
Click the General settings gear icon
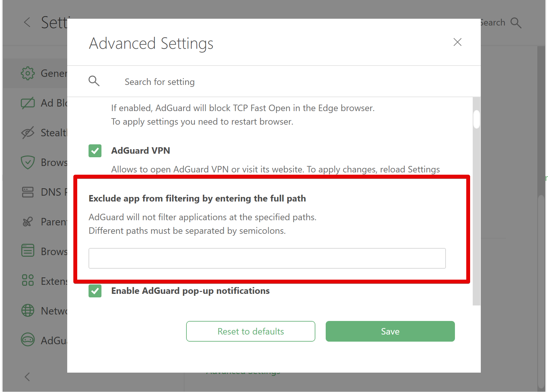(28, 73)
